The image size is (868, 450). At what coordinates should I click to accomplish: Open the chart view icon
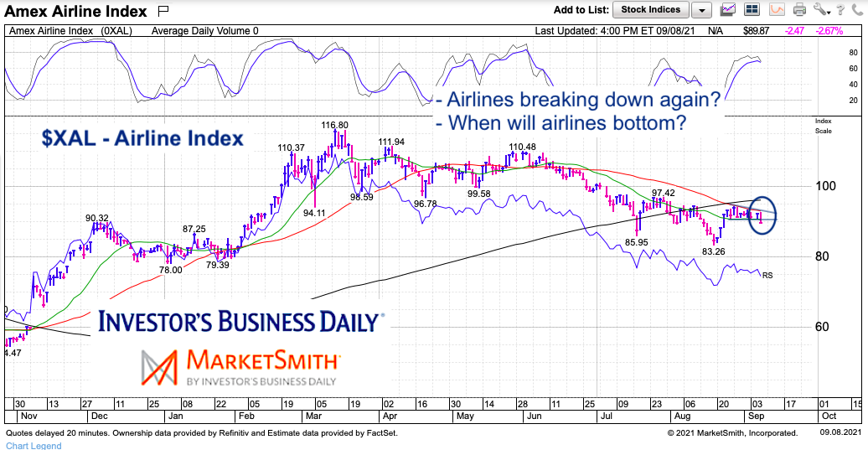(729, 9)
